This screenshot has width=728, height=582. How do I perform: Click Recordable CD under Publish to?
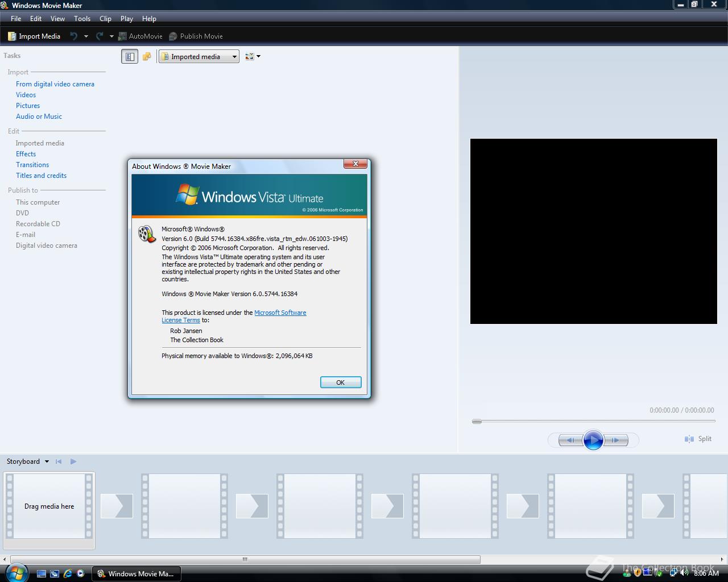tap(38, 224)
